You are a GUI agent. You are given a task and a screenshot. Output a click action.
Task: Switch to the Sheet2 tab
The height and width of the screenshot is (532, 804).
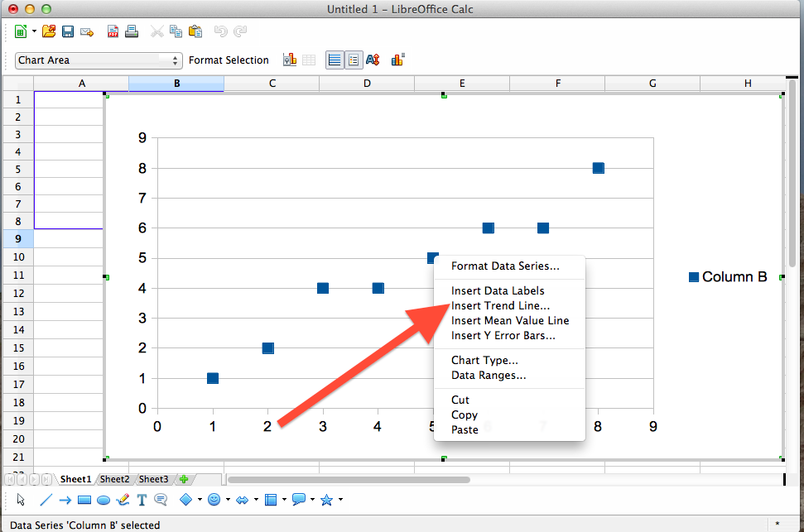tap(114, 479)
